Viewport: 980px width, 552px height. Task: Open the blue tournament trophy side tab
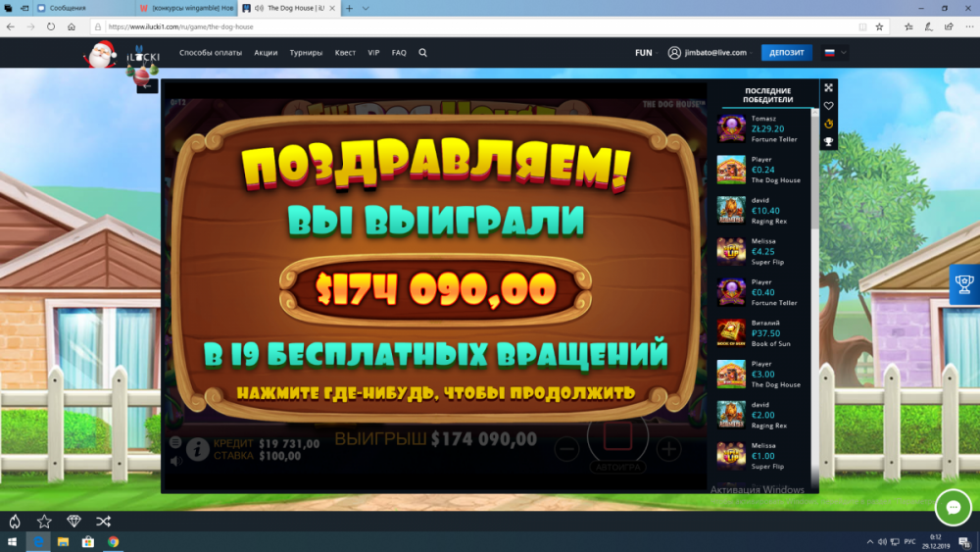pyautogui.click(x=964, y=284)
